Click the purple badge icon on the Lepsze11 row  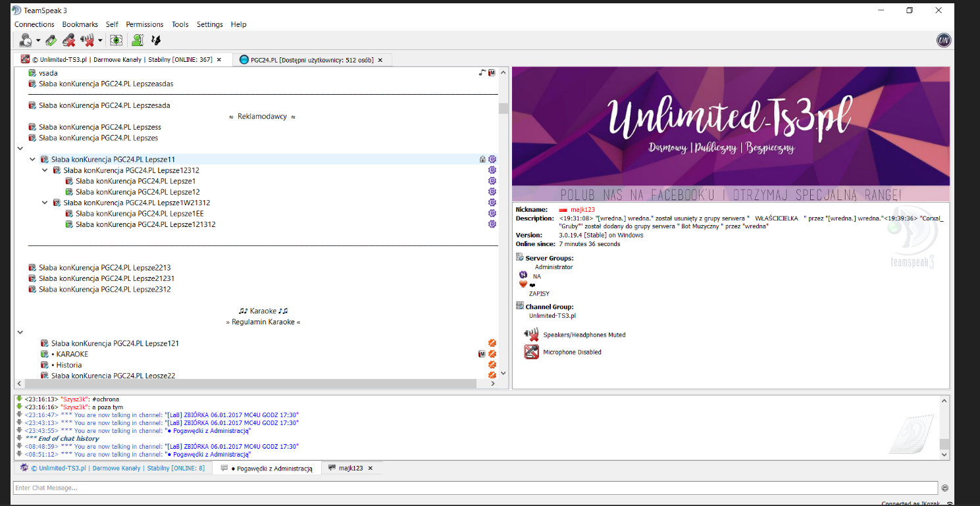492,159
